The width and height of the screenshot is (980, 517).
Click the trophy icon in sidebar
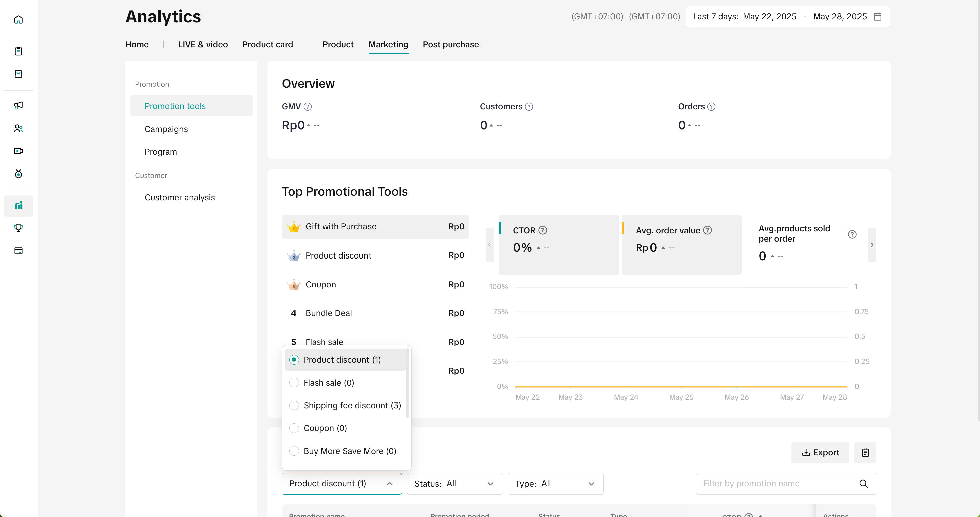[18, 228]
